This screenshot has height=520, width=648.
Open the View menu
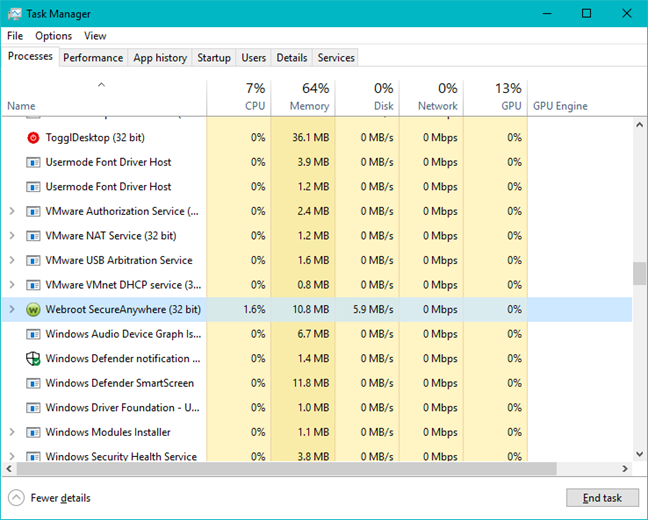click(x=95, y=36)
